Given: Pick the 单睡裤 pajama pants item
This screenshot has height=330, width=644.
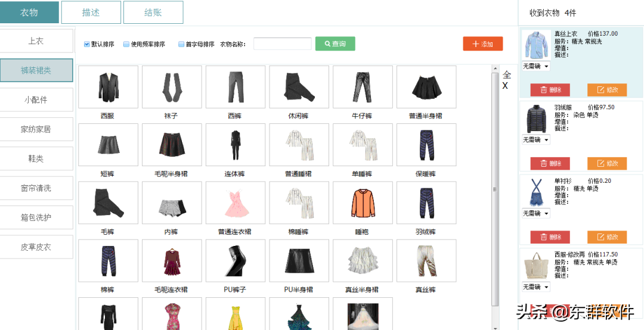Looking at the screenshot, I should click(363, 145).
